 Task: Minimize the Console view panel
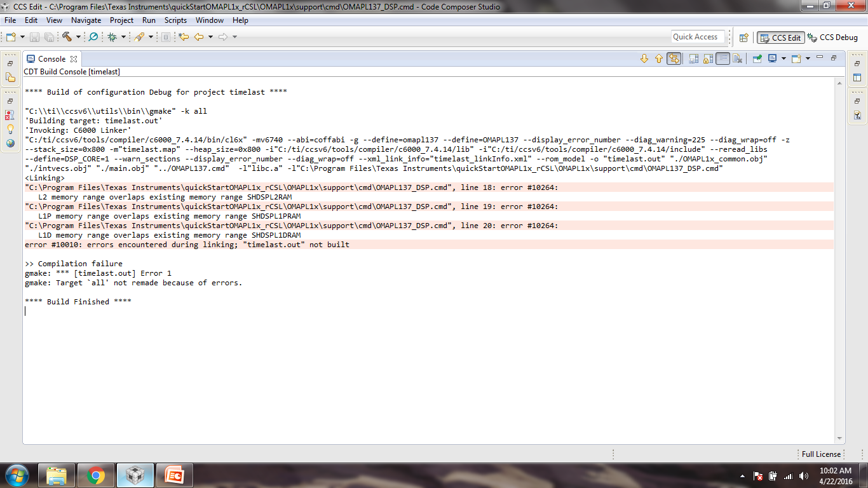click(820, 58)
